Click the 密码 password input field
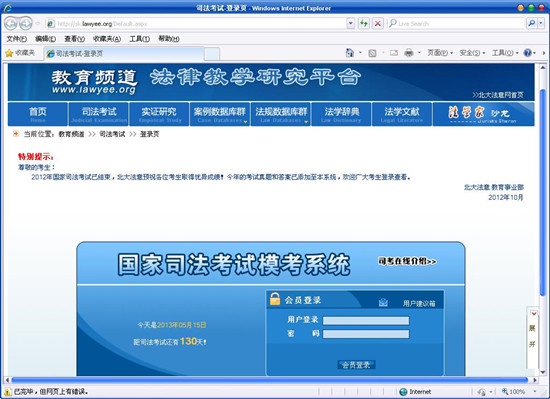Viewport: 550px width, 399px height. click(x=366, y=334)
